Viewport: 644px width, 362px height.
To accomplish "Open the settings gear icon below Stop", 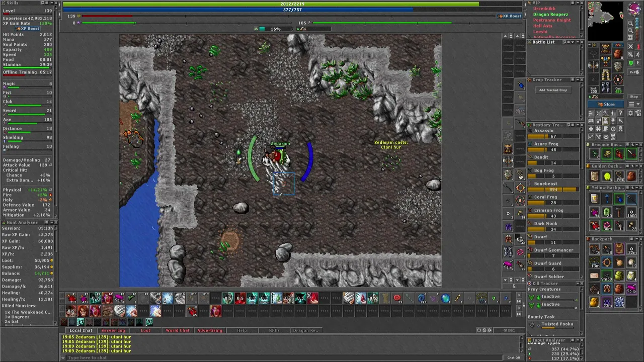I will tap(631, 113).
